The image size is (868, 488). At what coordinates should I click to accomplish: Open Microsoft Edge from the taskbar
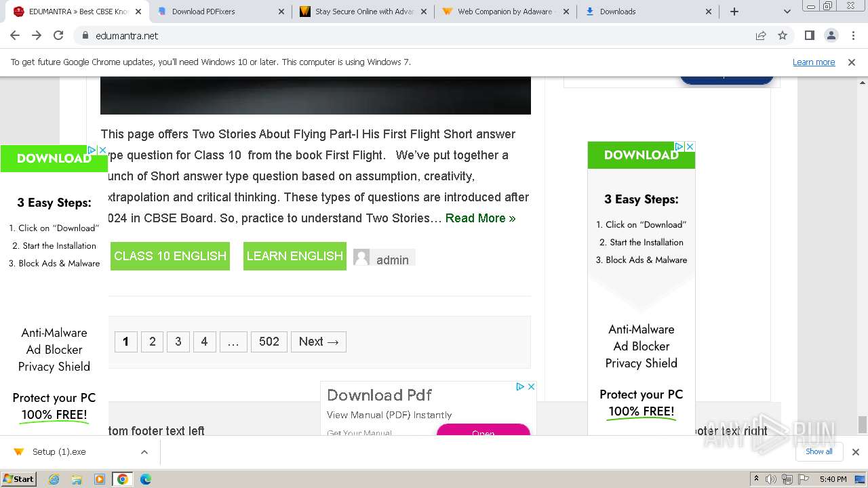[x=146, y=479]
